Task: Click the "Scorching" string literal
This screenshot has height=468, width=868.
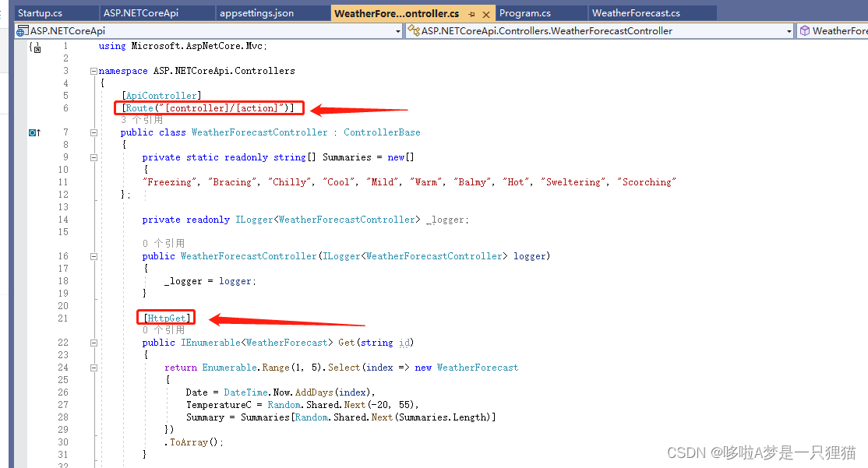Action: pyautogui.click(x=647, y=182)
